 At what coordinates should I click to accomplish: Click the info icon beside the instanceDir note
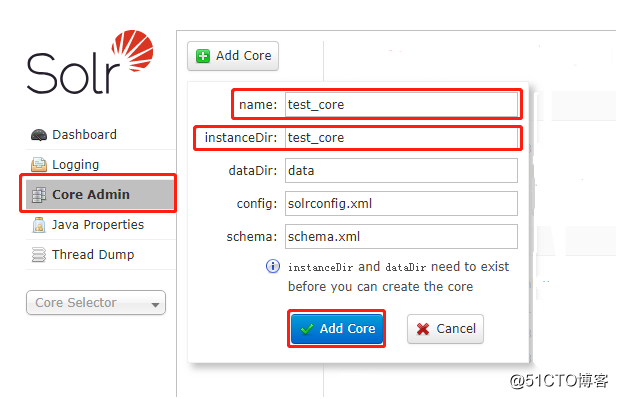[273, 266]
